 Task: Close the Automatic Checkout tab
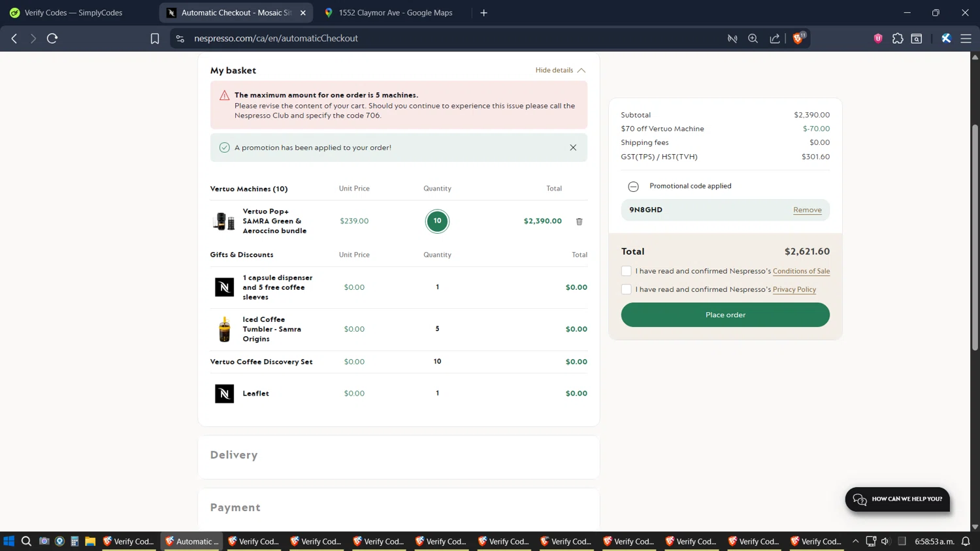[302, 12]
